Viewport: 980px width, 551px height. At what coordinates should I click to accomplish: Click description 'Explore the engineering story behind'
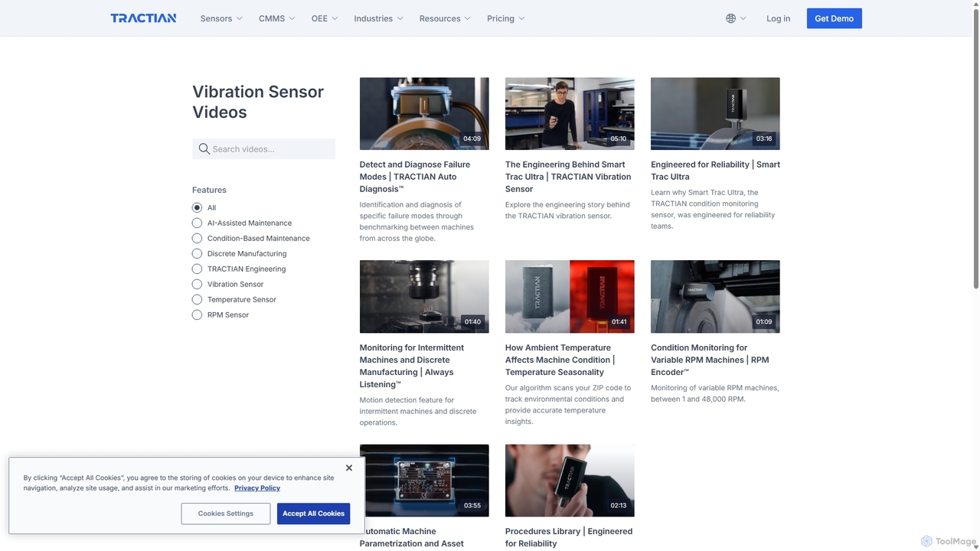pos(567,210)
